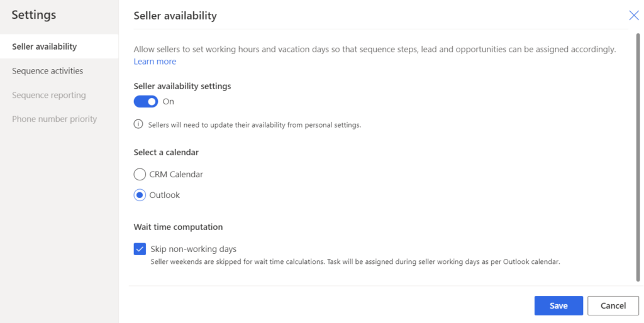Click the vertical scrollbar on the right
The width and height of the screenshot is (644, 323).
[x=639, y=157]
